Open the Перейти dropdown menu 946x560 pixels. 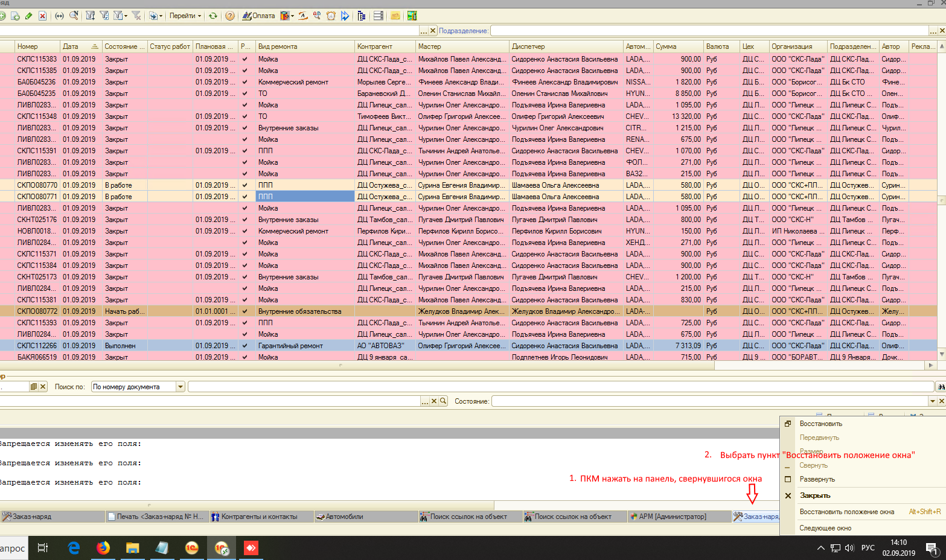(185, 16)
